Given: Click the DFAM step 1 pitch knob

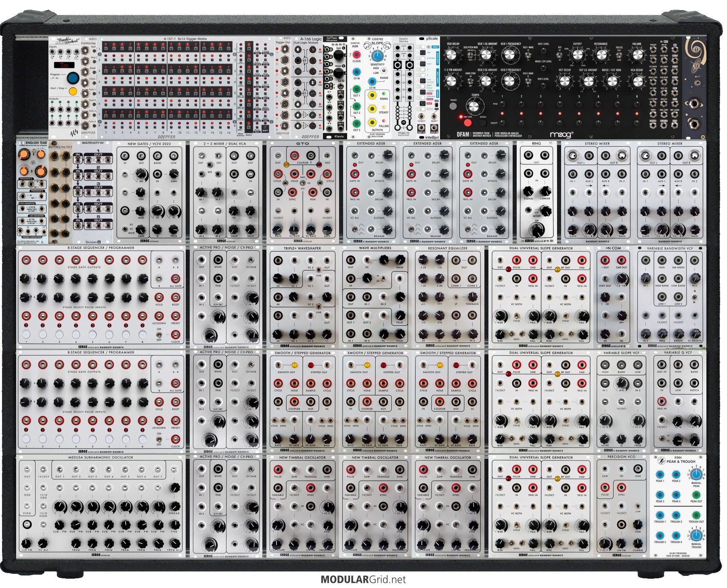Looking at the screenshot, I should (x=502, y=104).
